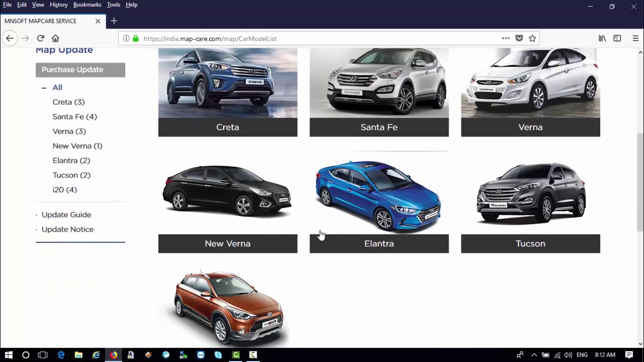Click the Creta label bar
The width and height of the screenshot is (644, 362).
(x=228, y=127)
